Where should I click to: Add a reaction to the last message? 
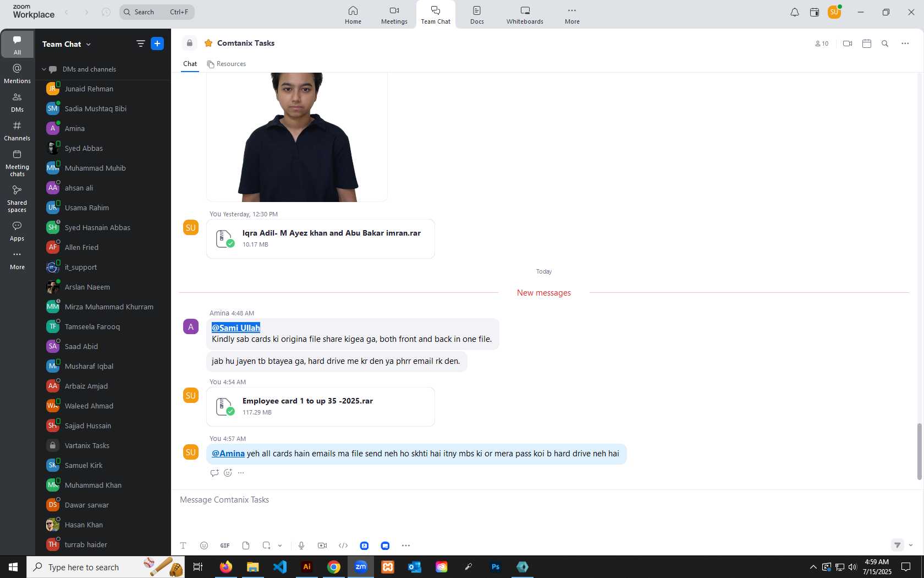(228, 473)
